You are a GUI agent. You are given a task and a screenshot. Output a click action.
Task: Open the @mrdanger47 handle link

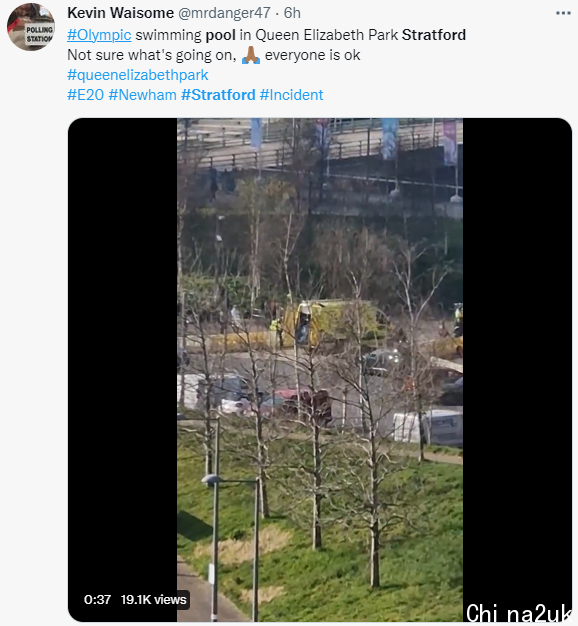click(x=224, y=13)
